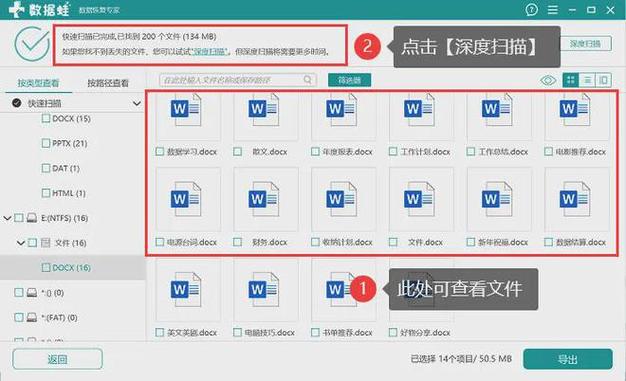Click the E:(NTFS) drive icon

tap(32, 218)
